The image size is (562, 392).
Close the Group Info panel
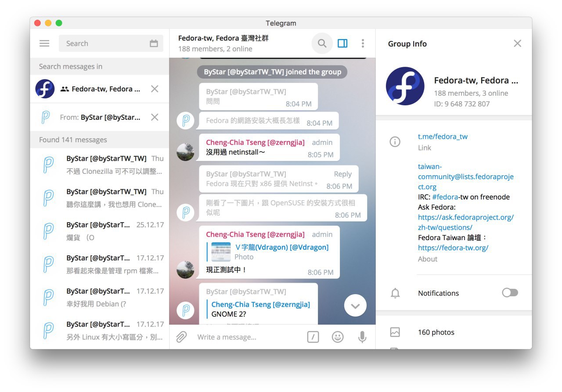click(518, 43)
